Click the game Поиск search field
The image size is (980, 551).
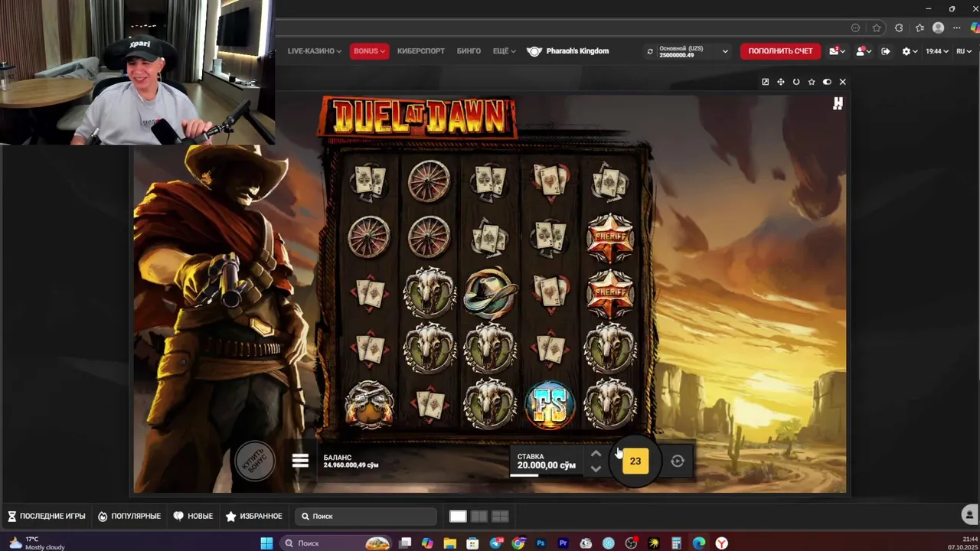coord(365,517)
